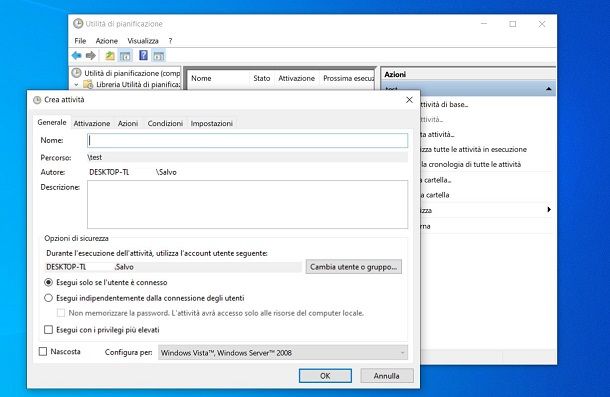Viewport: 610px width, 397px height.
Task: Focus the Nome text field
Action: pos(247,141)
